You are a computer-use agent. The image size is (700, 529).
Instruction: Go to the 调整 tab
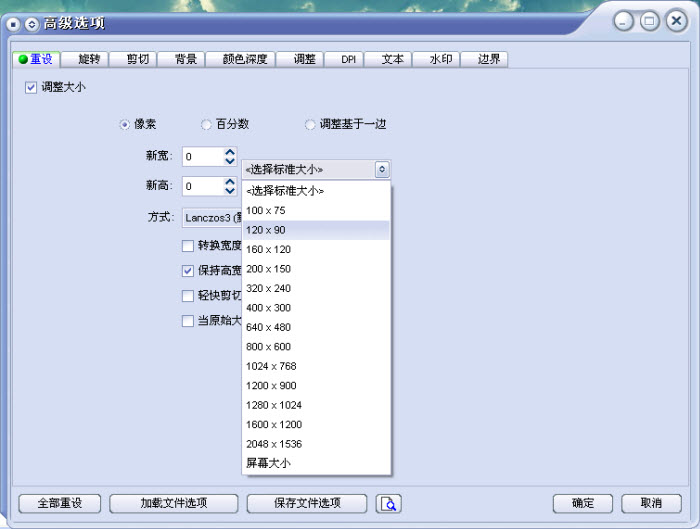point(300,59)
